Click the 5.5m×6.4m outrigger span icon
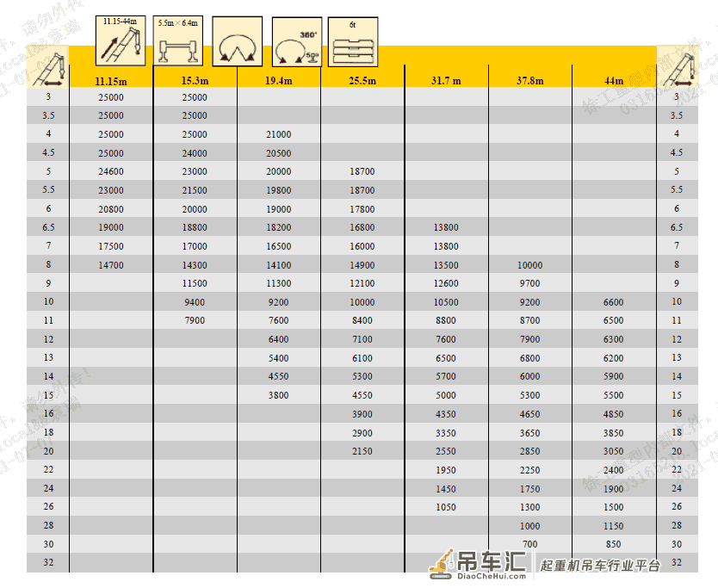 [177, 40]
